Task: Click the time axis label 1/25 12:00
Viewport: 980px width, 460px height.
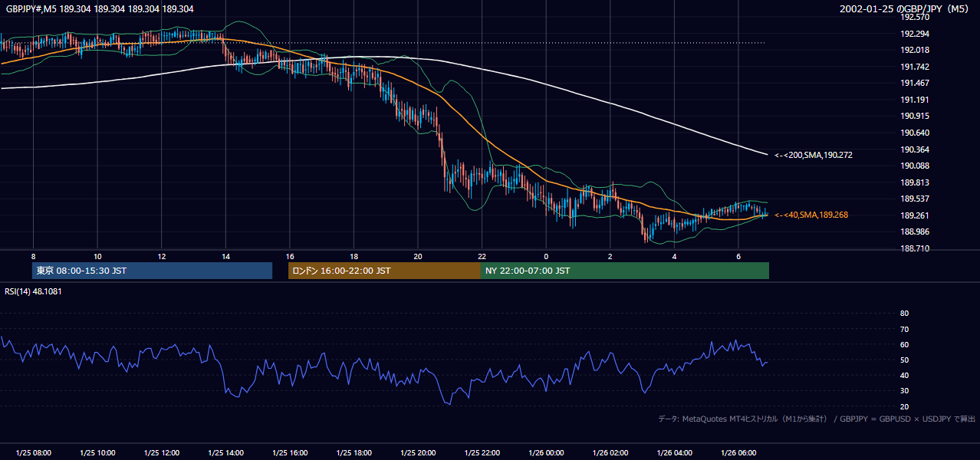Action: pyautogui.click(x=162, y=453)
